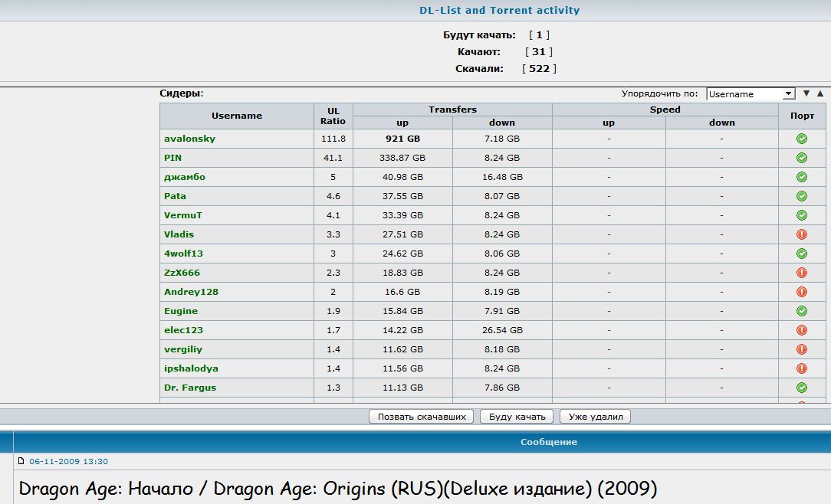Click green port icon for Dr. Fargus
The image size is (831, 504).
click(x=801, y=388)
